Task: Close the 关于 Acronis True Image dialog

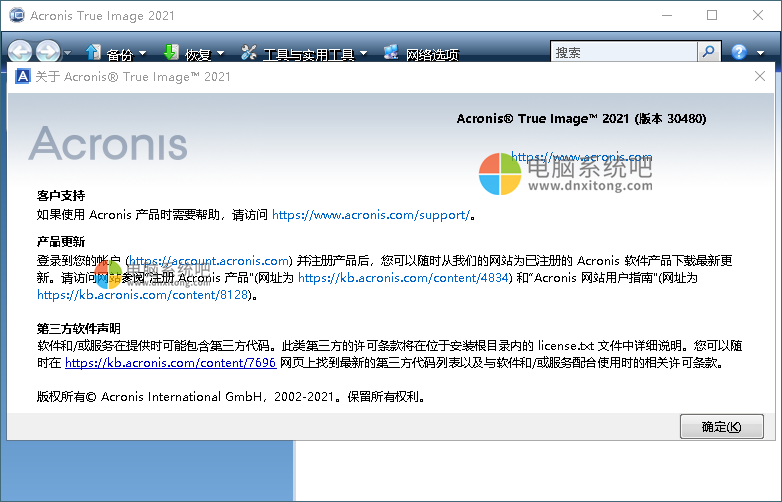Action: [x=760, y=76]
